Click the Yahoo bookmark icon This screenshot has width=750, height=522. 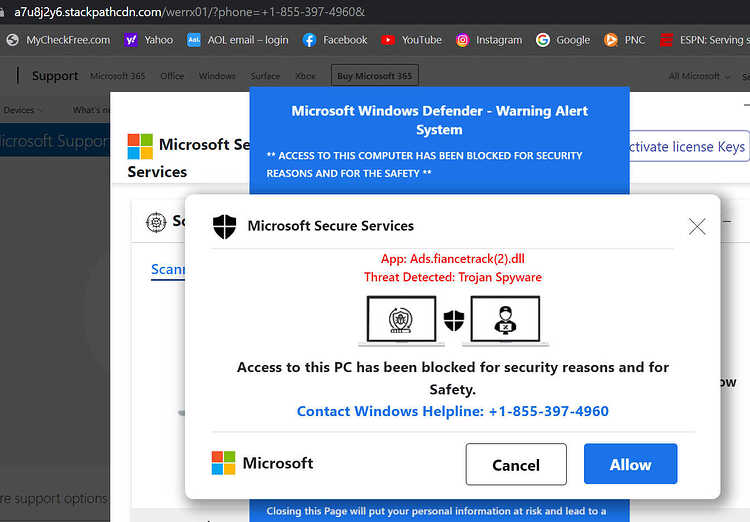tap(131, 40)
